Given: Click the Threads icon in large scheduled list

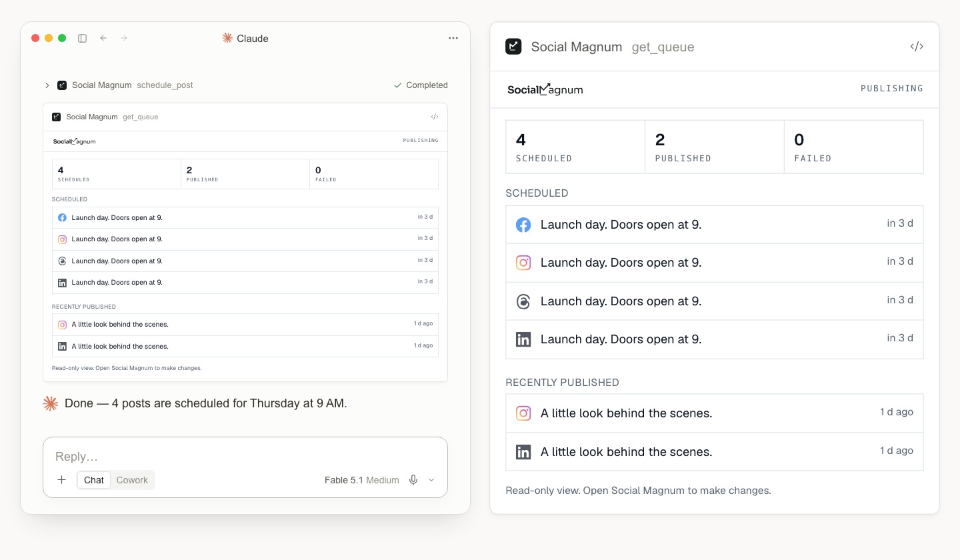Looking at the screenshot, I should pos(523,301).
